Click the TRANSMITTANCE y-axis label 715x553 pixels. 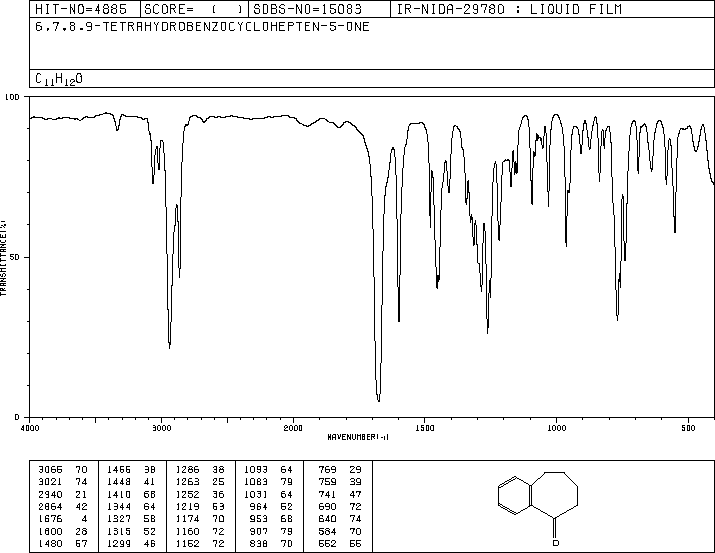pos(3,258)
